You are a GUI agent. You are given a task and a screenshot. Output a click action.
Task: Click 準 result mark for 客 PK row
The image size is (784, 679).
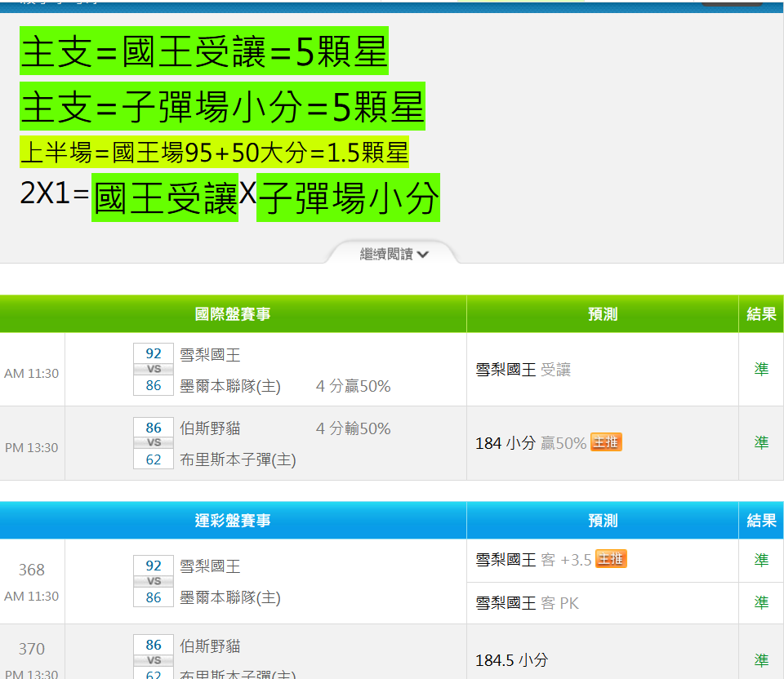pos(761,602)
